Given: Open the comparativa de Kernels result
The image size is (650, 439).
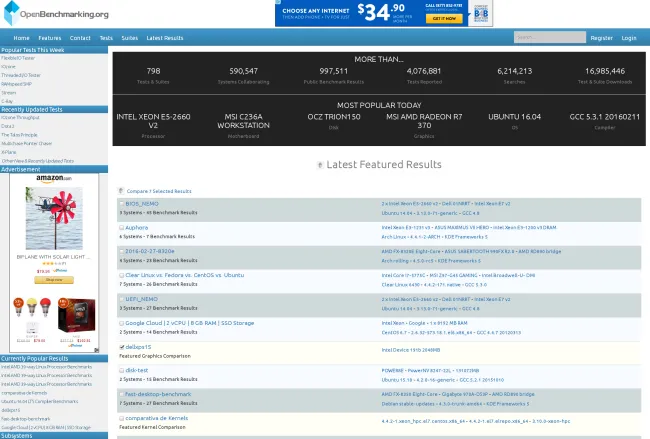Looking at the screenshot, I should [x=157, y=418].
